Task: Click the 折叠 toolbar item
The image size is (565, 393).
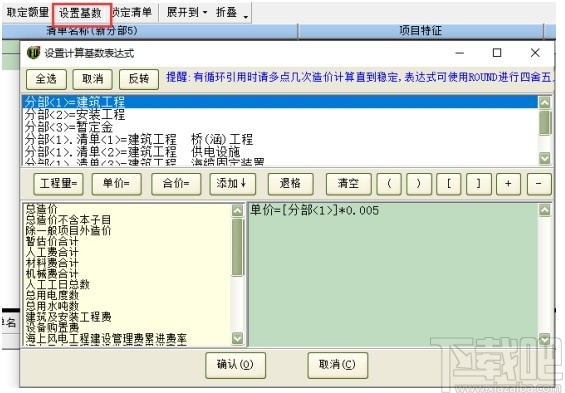Action: point(226,12)
